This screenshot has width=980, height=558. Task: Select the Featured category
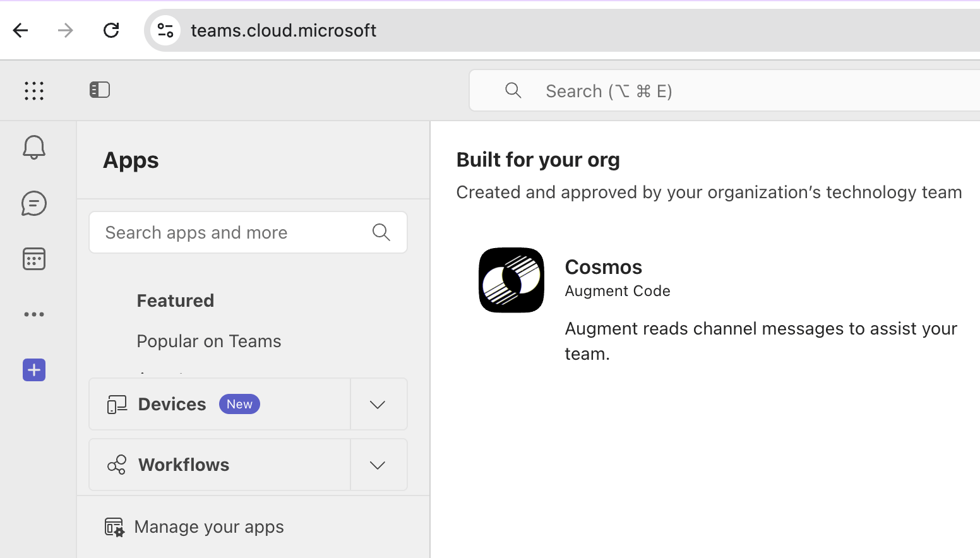click(176, 300)
